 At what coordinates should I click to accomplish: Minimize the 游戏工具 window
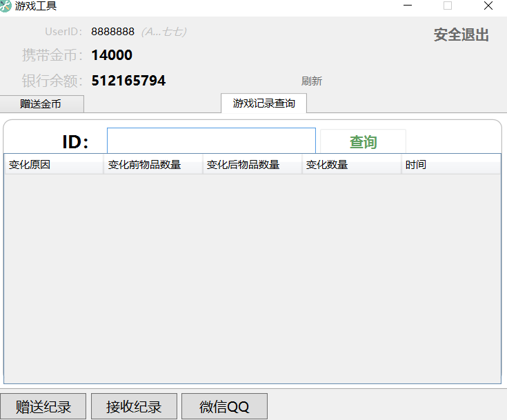[408, 6]
